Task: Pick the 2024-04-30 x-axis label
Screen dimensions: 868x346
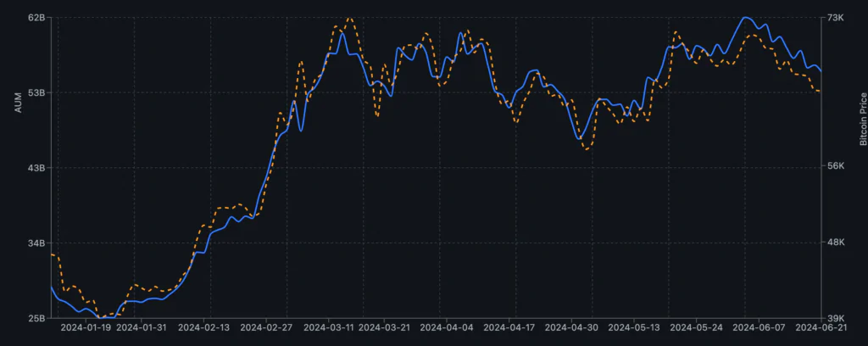Action: point(572,326)
